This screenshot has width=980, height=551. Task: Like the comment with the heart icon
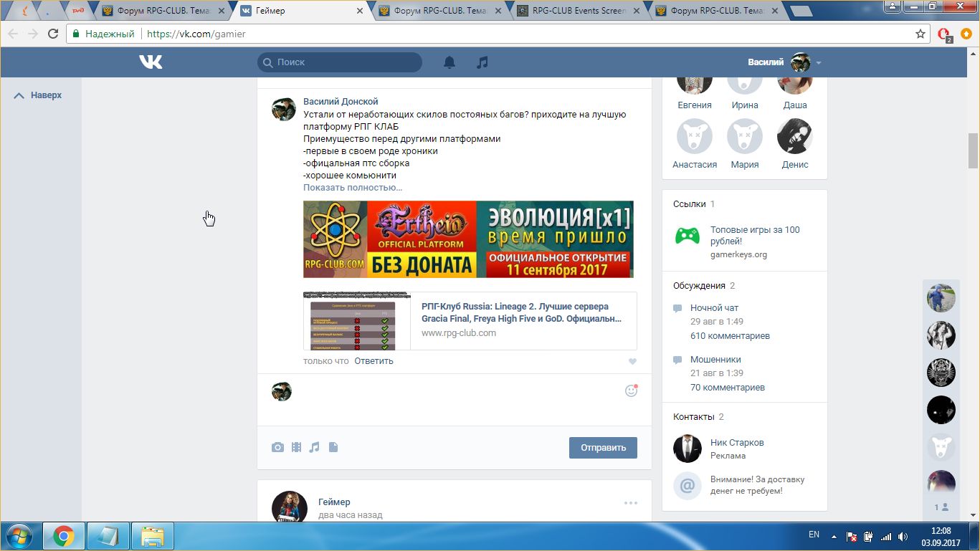click(x=632, y=362)
